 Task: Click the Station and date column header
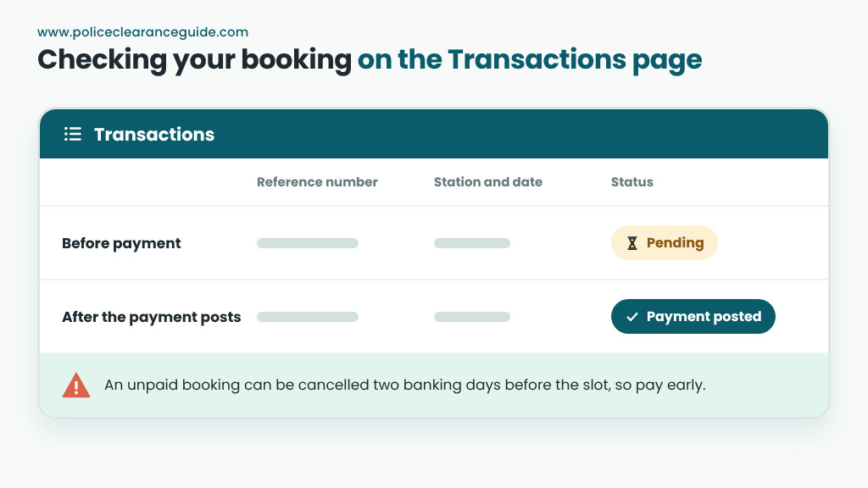(488, 182)
